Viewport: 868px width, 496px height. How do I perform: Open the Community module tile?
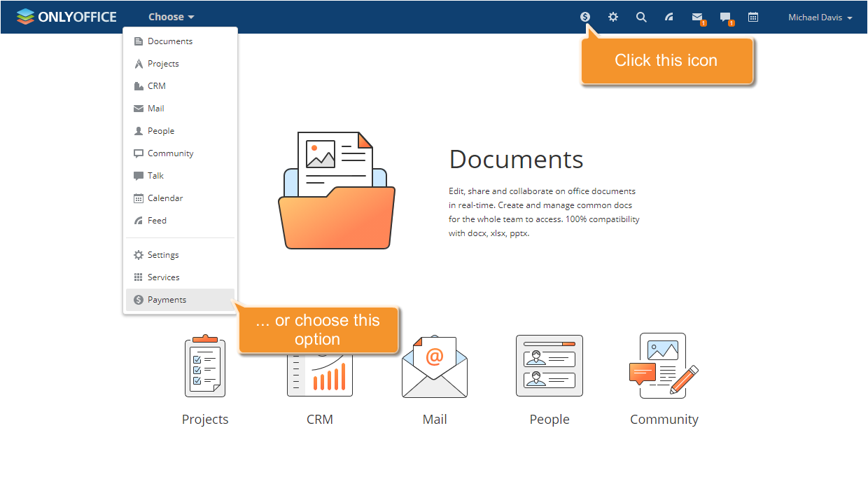[664, 380]
